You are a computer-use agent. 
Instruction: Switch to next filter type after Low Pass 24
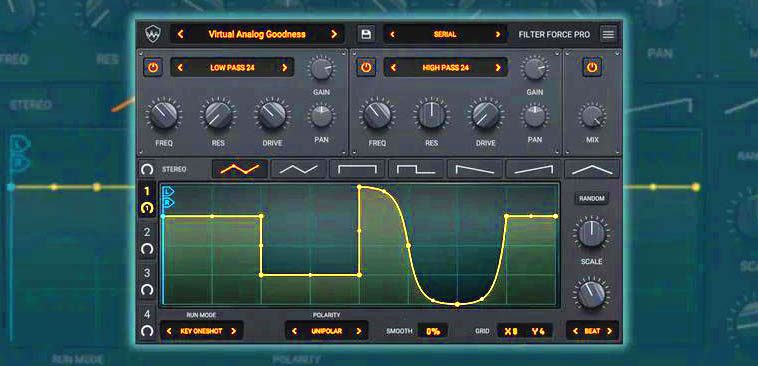(284, 68)
